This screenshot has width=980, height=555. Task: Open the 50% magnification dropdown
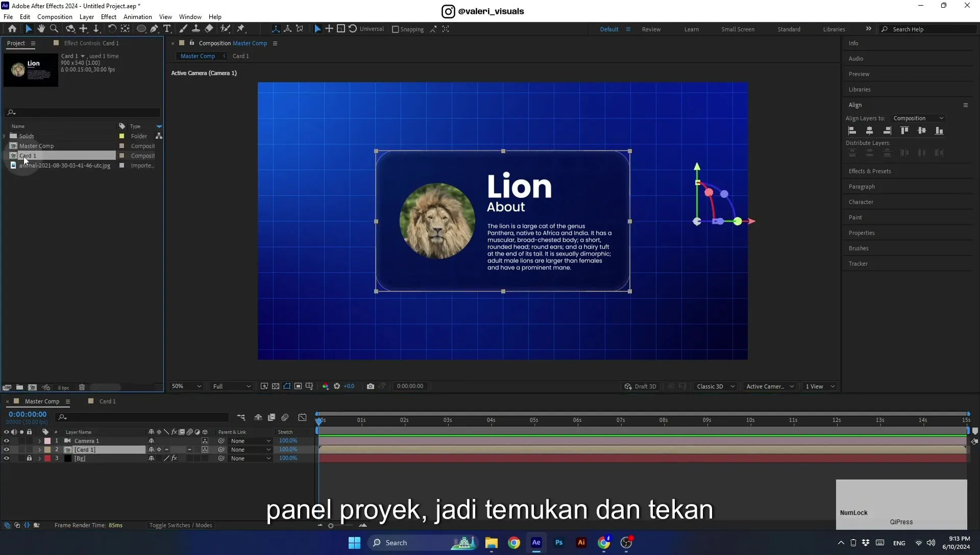point(186,387)
